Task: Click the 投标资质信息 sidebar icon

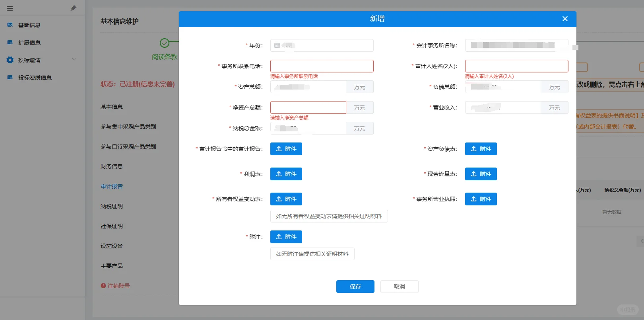Action: tap(10, 77)
